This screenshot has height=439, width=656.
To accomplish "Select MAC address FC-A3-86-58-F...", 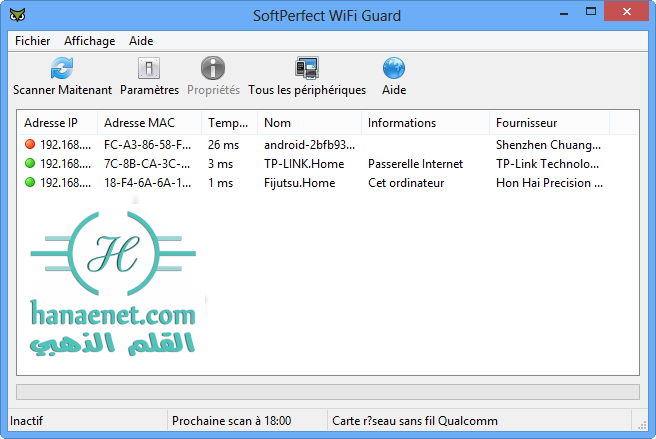I will pyautogui.click(x=147, y=145).
